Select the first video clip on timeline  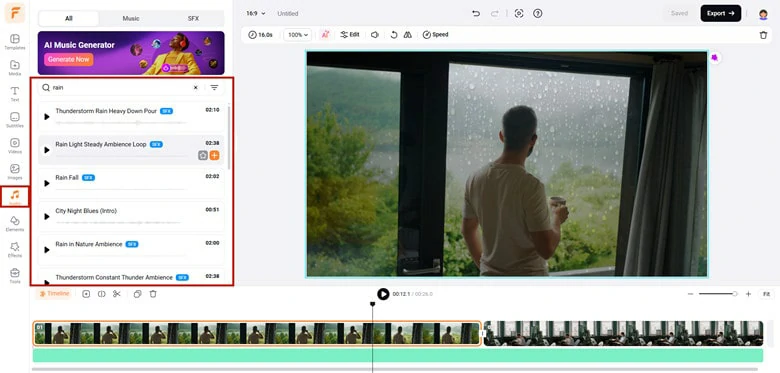[x=257, y=333]
